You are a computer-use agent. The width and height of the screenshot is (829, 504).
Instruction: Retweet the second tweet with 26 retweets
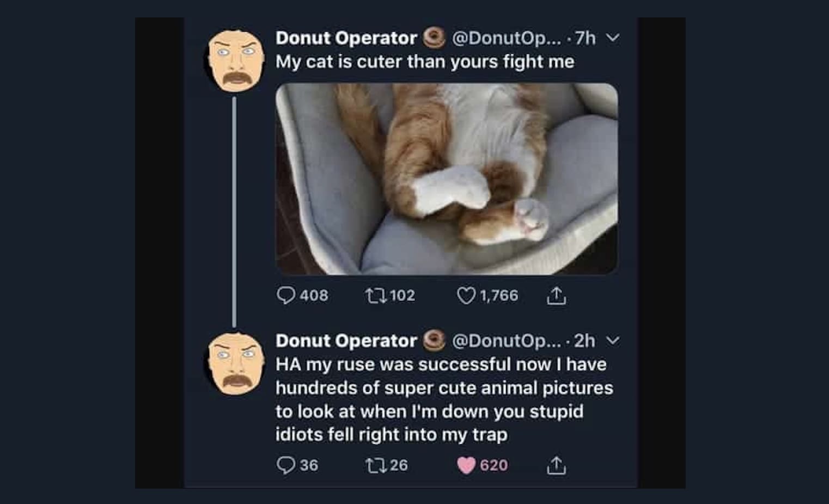pyautogui.click(x=375, y=465)
